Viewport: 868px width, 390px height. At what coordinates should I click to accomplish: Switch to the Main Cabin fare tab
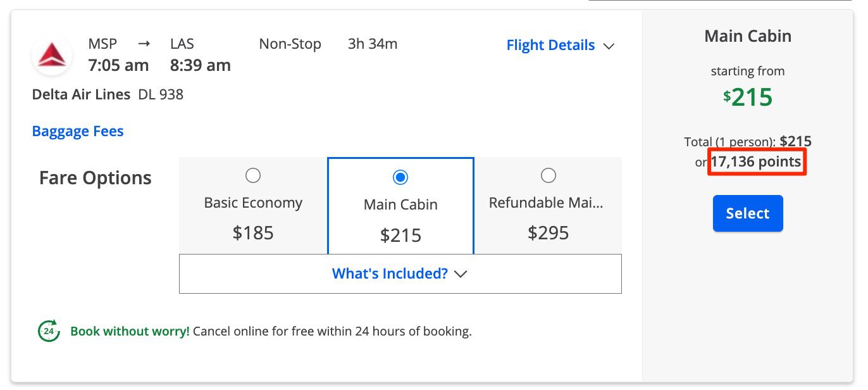pos(400,204)
